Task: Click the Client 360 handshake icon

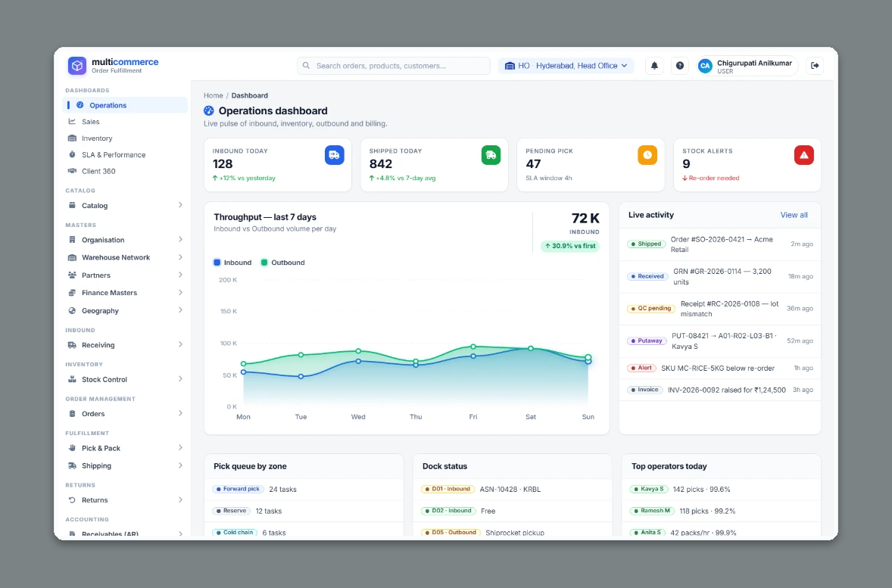Action: 72,171
